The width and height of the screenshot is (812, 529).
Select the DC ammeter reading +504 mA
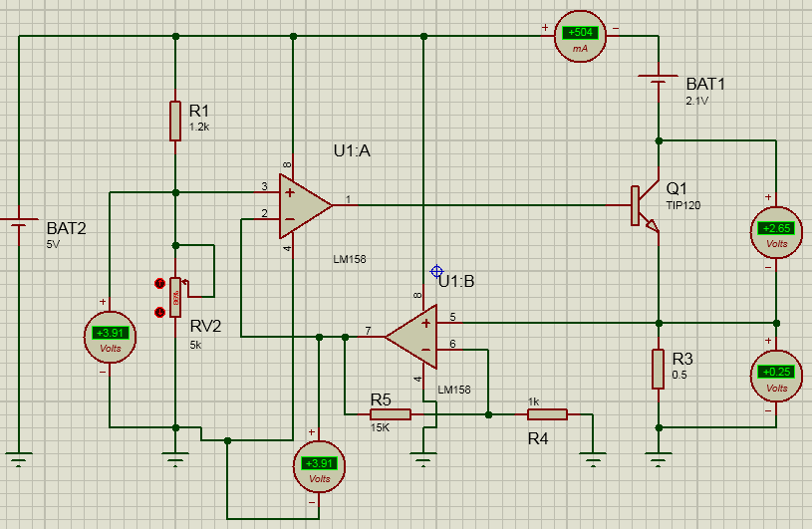(x=580, y=37)
